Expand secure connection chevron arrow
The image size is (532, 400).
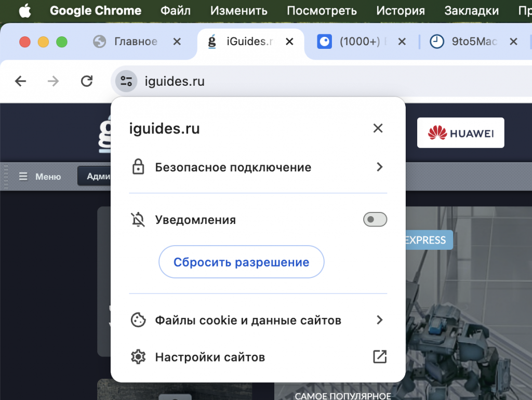click(380, 167)
